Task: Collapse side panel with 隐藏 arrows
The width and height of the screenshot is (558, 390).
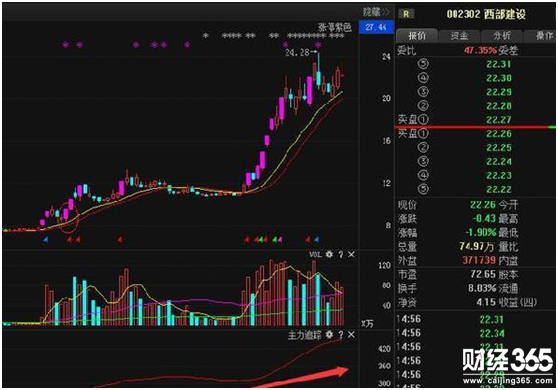Action: 377,12
